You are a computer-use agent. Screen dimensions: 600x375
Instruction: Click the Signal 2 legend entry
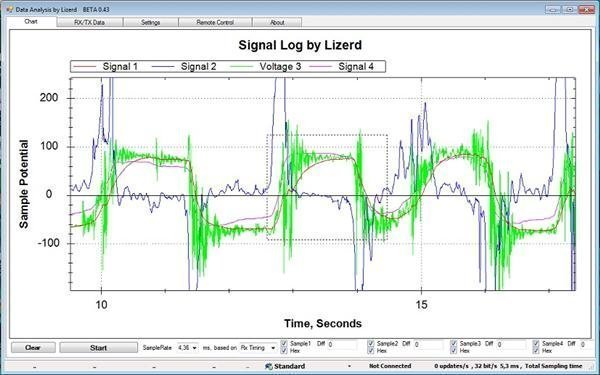point(184,67)
